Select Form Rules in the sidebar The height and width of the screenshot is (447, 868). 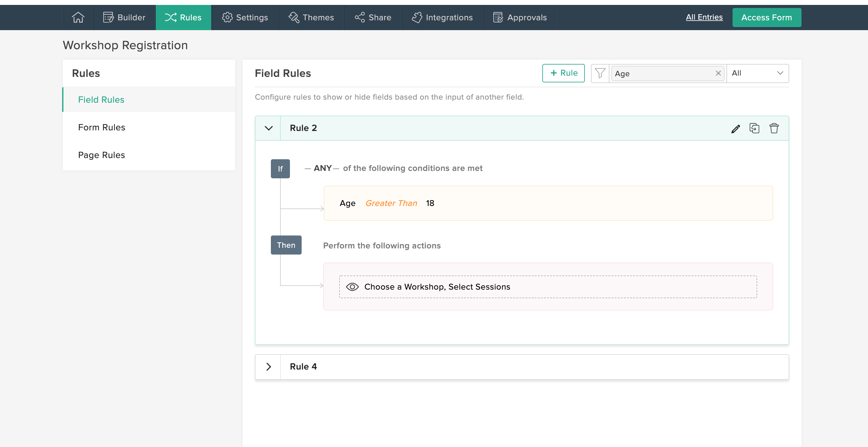tap(102, 127)
